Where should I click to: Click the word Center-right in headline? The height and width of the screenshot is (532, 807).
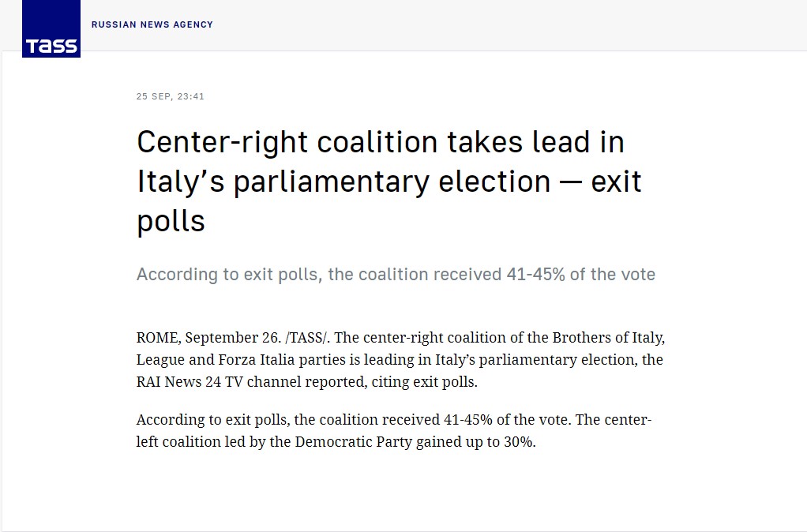click(223, 143)
